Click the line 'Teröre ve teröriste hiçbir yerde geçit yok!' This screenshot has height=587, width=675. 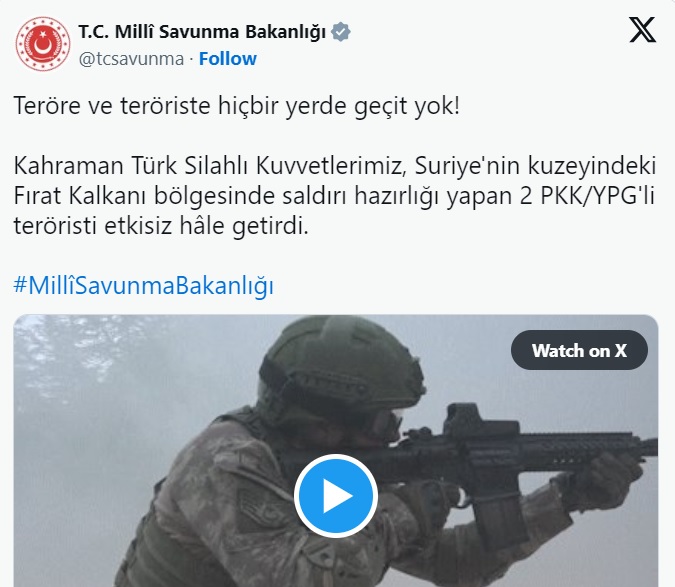pos(237,105)
